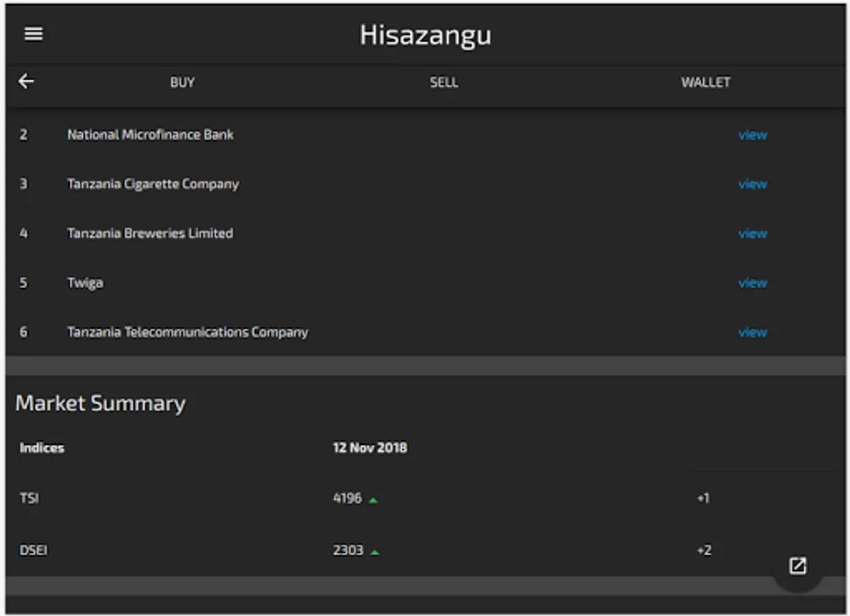Screen dimensions: 850x616
Task: Click the Market Summary heading
Action: (x=100, y=403)
